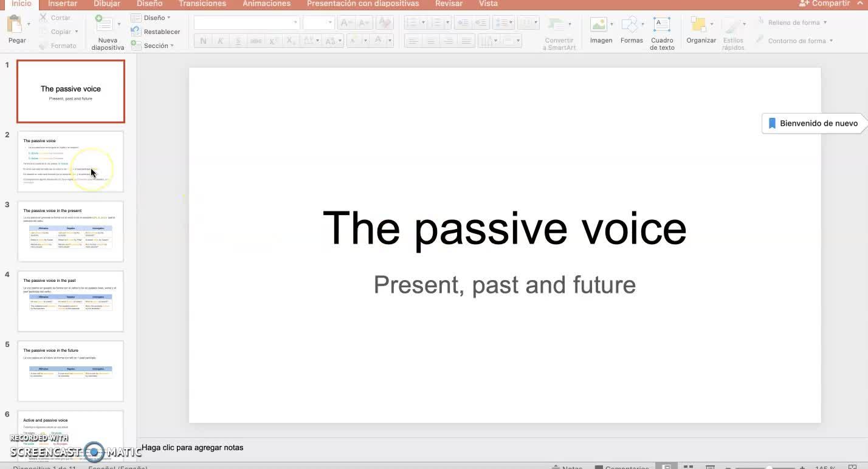Apply superscript formatting
The image size is (868, 469).
point(274,41)
